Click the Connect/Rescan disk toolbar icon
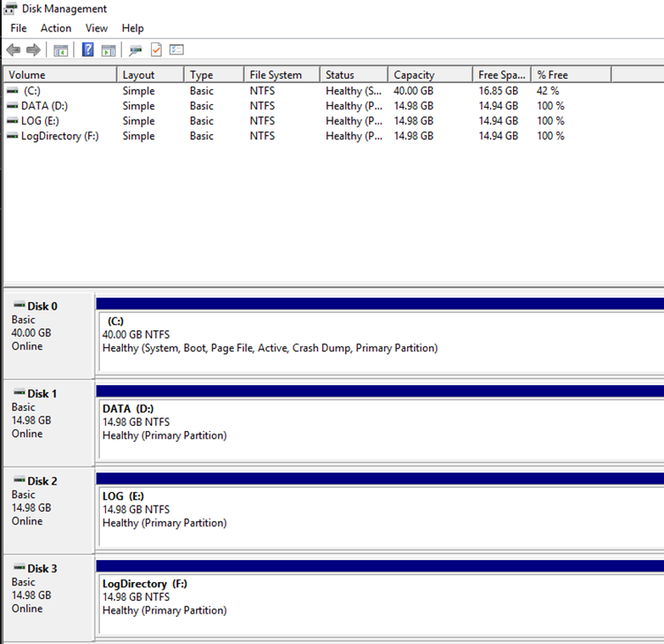Viewport: 664px width, 644px height. tap(136, 50)
